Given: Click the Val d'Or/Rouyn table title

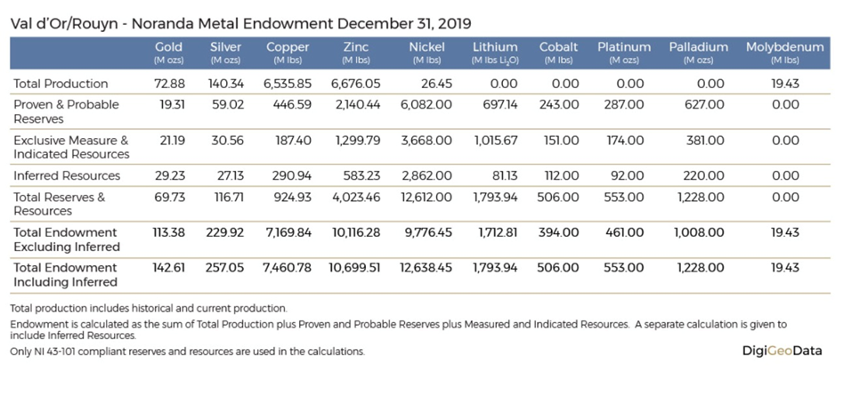Looking at the screenshot, I should click(241, 22).
